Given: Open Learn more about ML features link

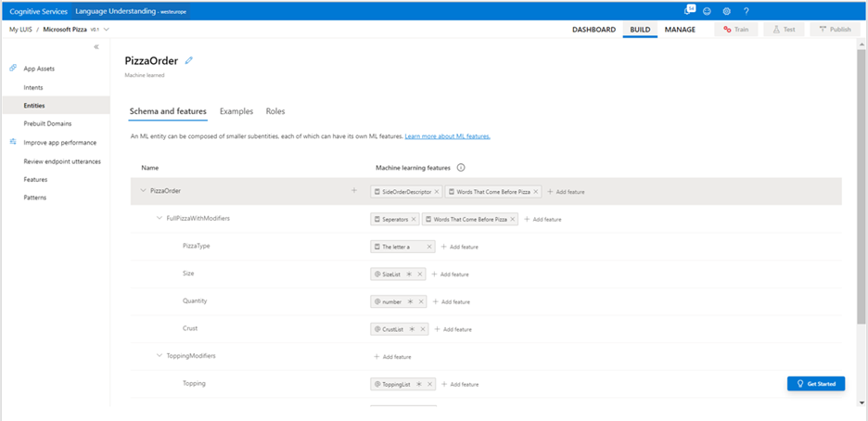Looking at the screenshot, I should pos(447,136).
